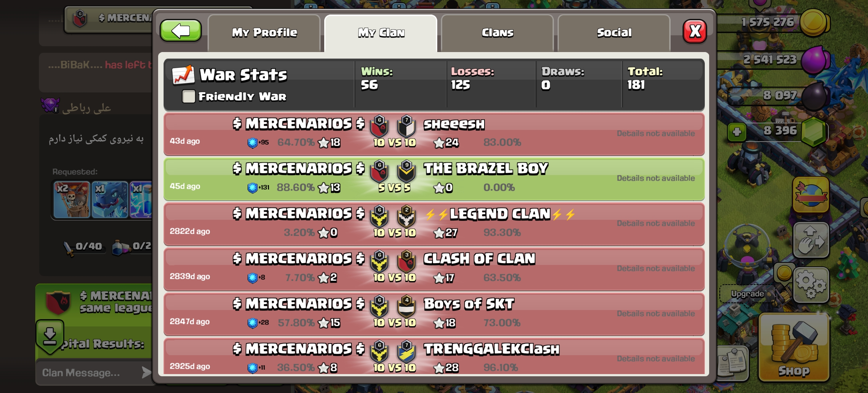Select the My Clan tab
868x393 pixels.
click(x=381, y=33)
